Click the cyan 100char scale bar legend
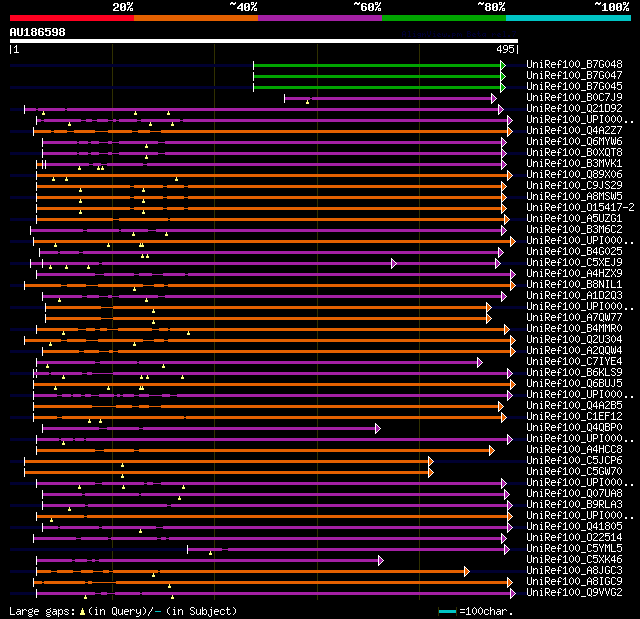640x619 pixels. click(447, 611)
